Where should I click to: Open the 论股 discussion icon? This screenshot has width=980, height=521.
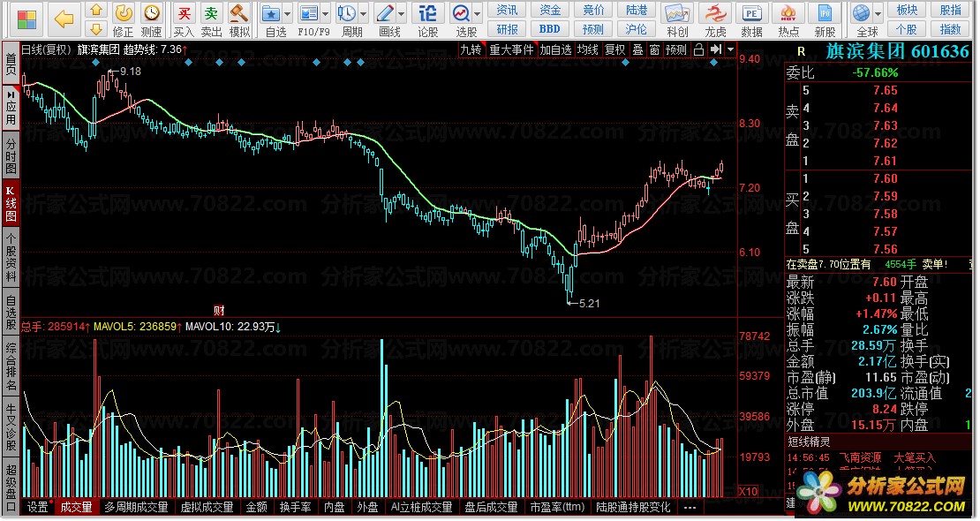click(427, 13)
